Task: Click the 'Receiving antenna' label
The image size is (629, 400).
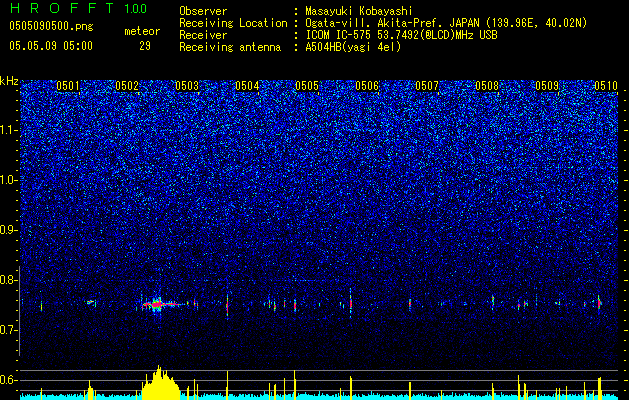Action: click(230, 47)
